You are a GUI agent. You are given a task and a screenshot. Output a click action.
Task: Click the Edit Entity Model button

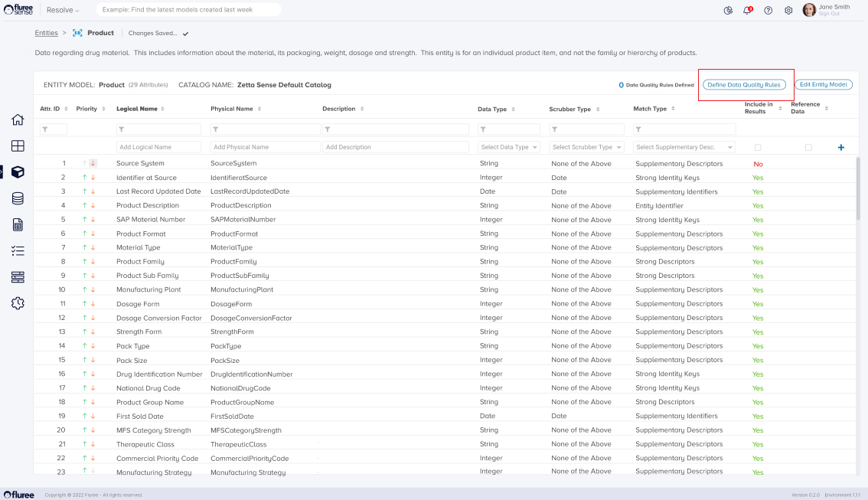pos(823,84)
